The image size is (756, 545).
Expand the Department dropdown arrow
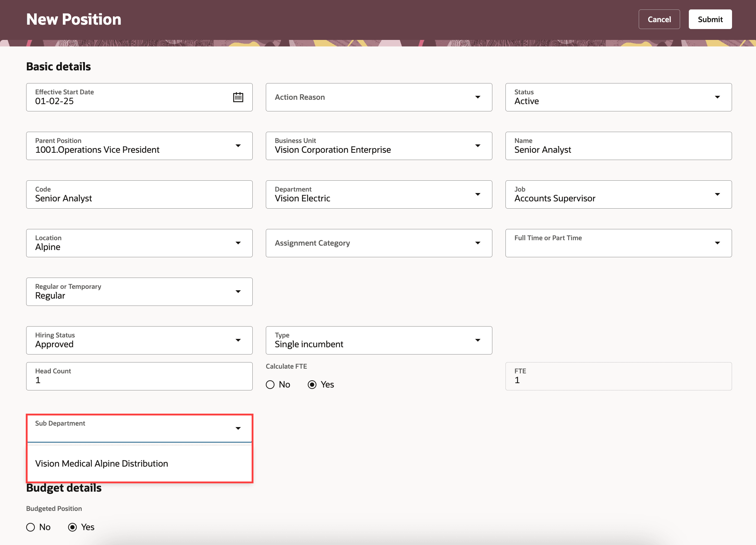pyautogui.click(x=477, y=194)
